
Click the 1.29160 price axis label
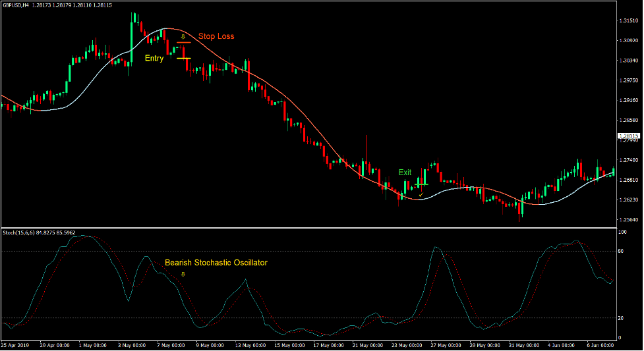point(629,100)
